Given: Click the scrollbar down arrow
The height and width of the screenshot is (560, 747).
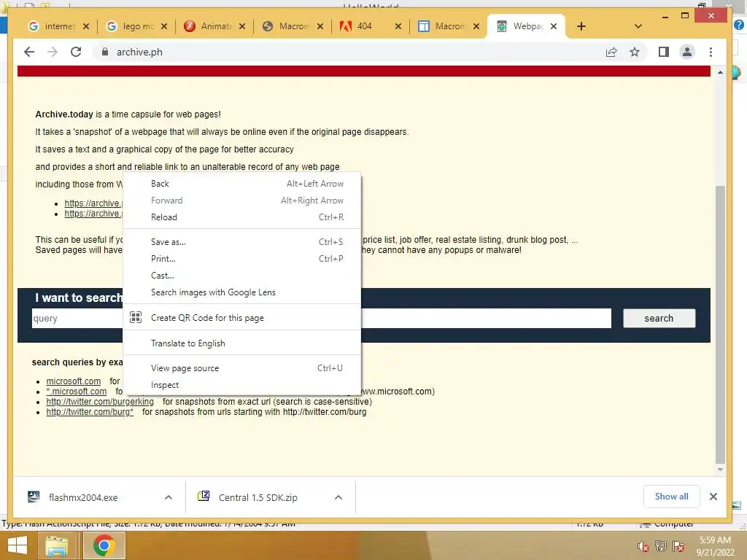Looking at the screenshot, I should [x=720, y=470].
